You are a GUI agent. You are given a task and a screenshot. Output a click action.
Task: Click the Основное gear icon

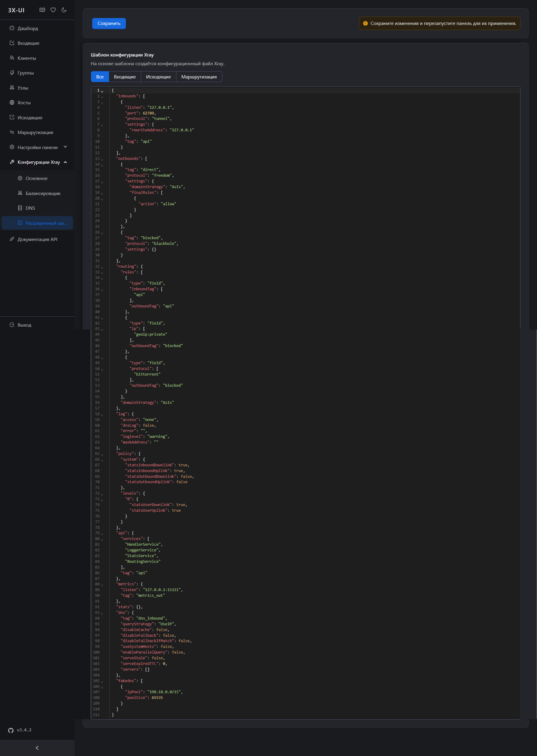click(x=20, y=178)
